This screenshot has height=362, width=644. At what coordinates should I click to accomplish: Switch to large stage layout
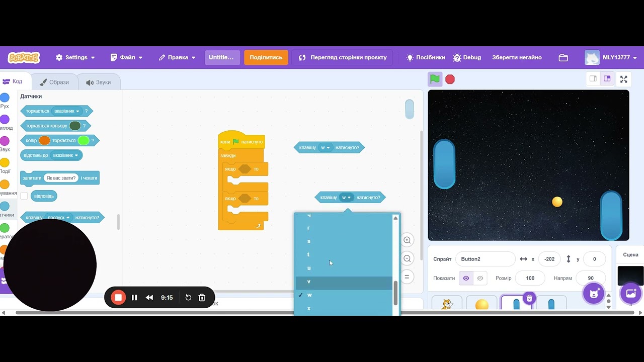pos(607,79)
